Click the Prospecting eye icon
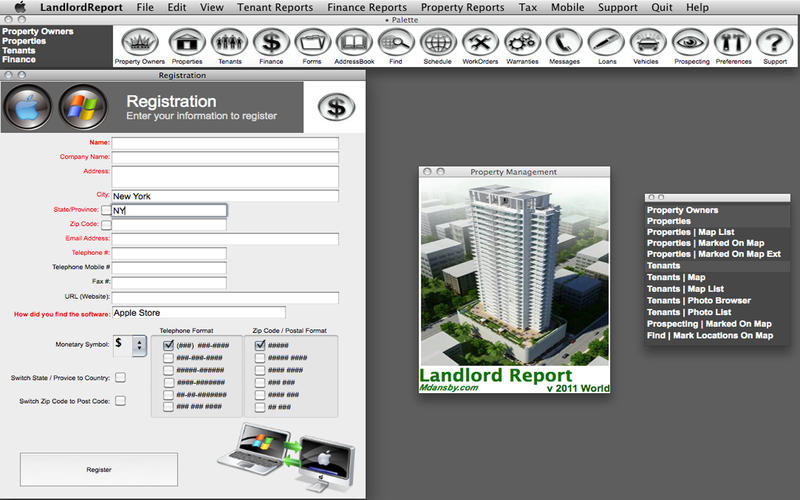The image size is (800, 500). 690,43
